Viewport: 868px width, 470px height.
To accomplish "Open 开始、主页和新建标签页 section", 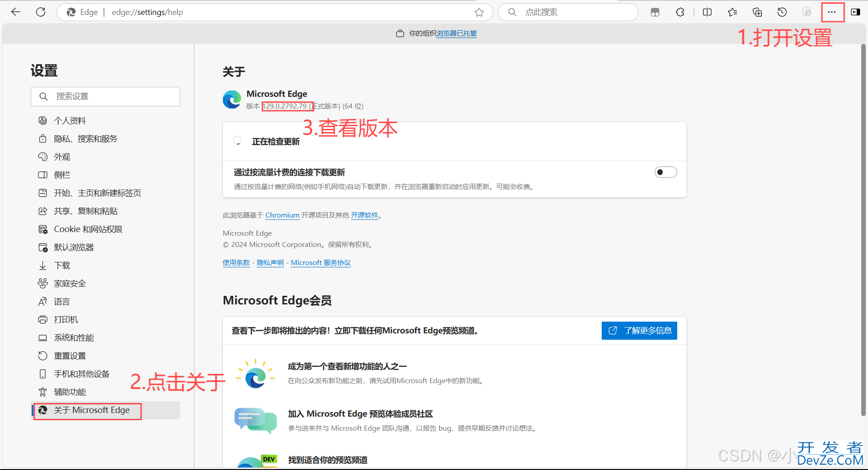I will point(105,193).
